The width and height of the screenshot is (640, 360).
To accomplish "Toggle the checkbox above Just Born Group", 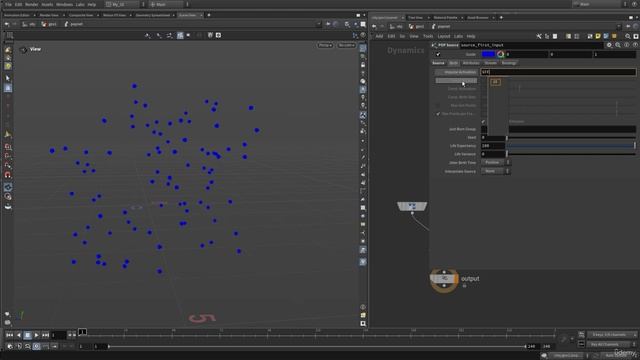I will [x=484, y=122].
